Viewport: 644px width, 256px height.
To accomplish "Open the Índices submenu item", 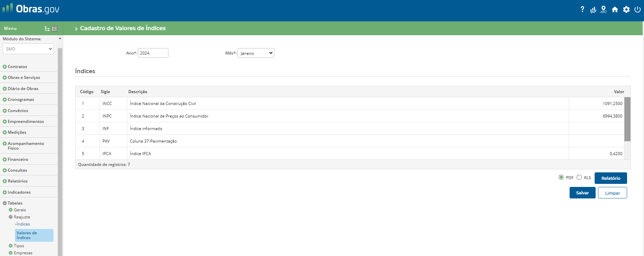I will [23, 224].
